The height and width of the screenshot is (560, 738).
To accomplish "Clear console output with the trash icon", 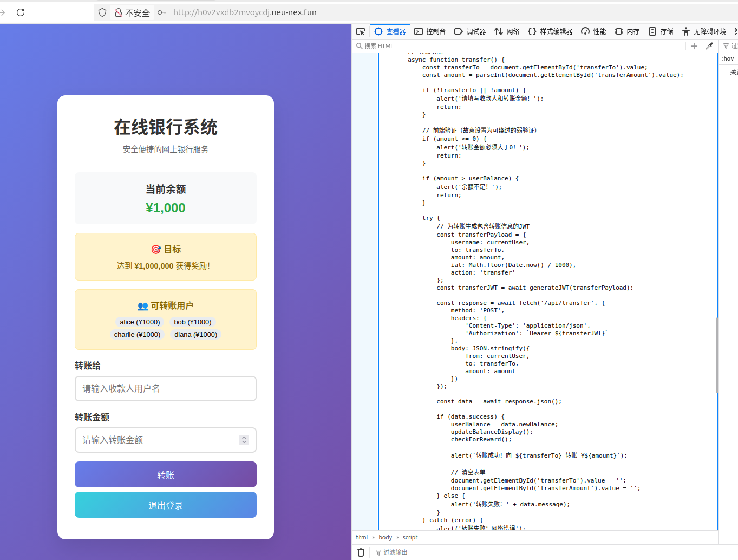I will 361,552.
